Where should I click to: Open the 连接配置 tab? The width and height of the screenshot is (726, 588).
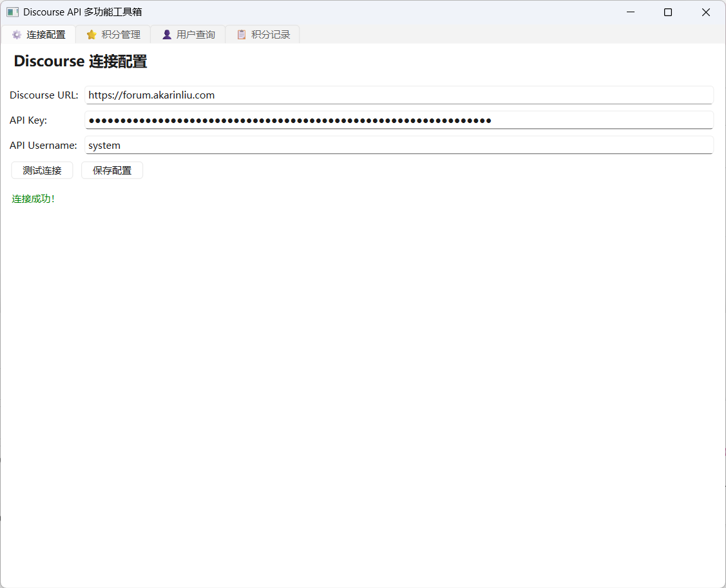point(39,35)
